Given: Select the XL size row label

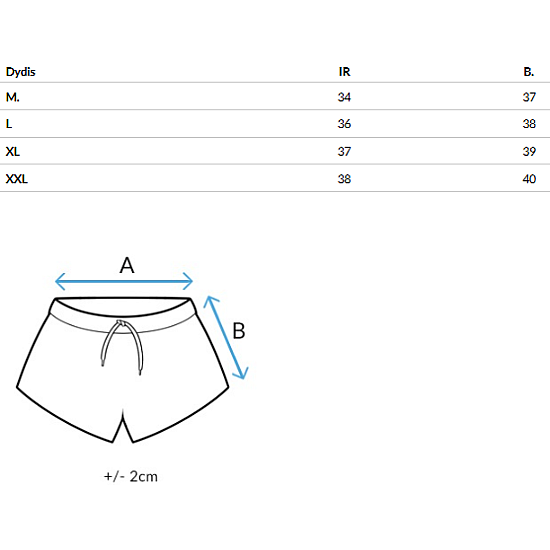Looking at the screenshot, I should pos(13,152).
